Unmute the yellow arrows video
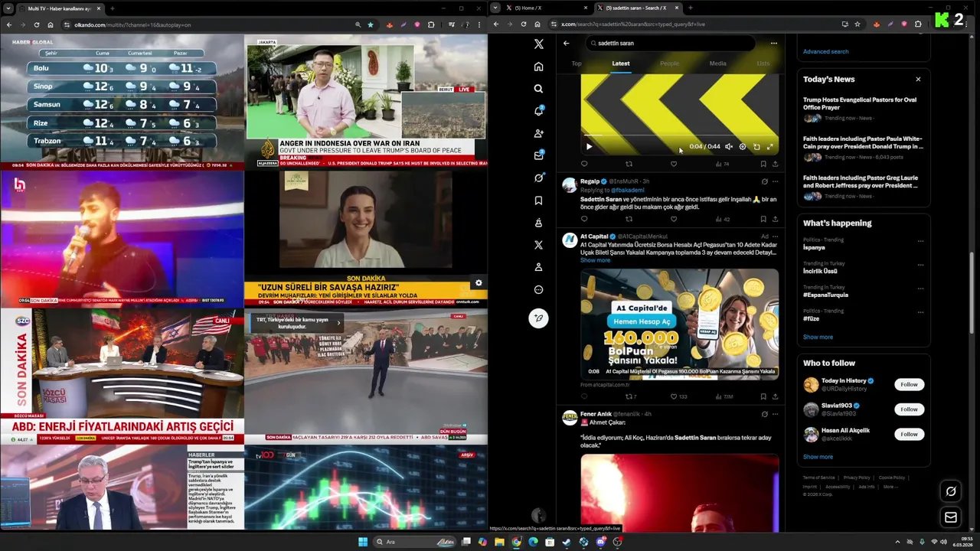The image size is (980, 551). click(x=729, y=146)
